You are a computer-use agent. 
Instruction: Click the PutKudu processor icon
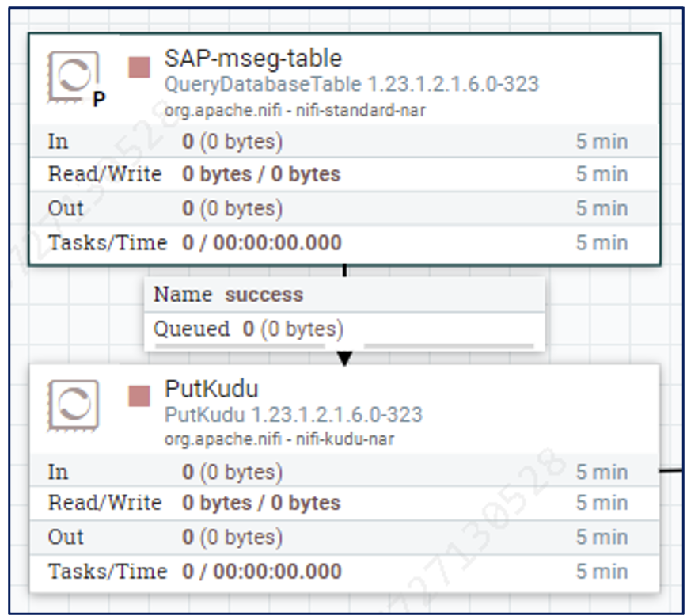[x=73, y=405]
